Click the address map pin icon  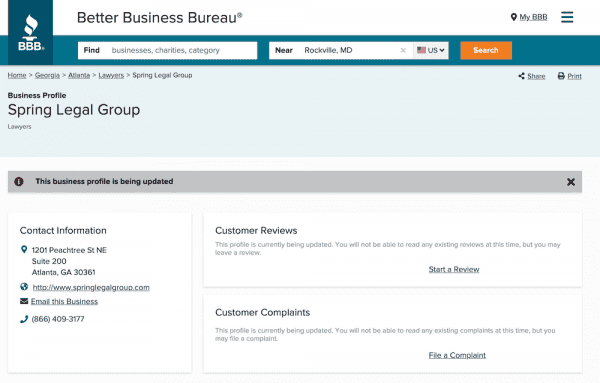24,249
